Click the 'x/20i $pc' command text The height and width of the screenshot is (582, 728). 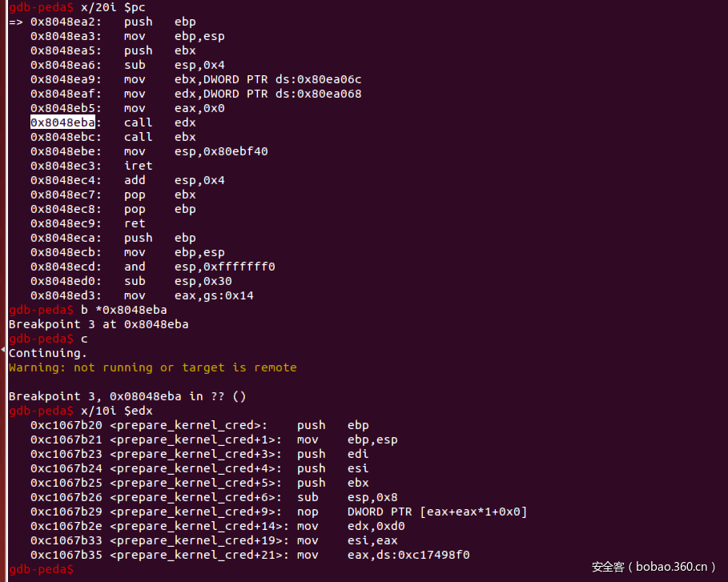[113, 7]
